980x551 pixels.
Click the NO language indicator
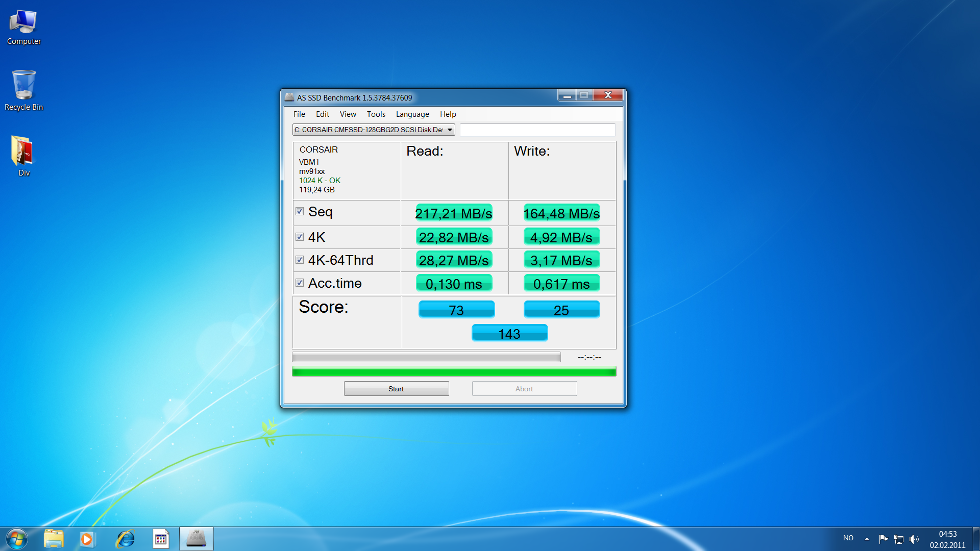click(848, 538)
